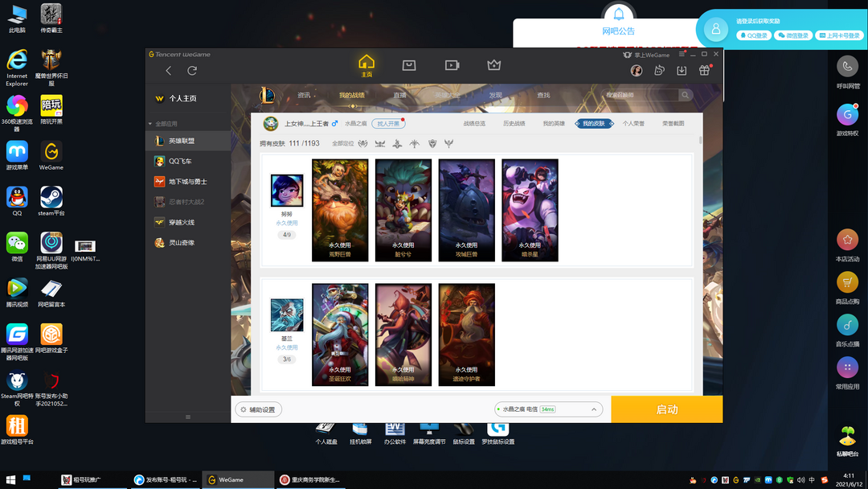The image size is (868, 489).
Task: Open the WeGame hamburger menu
Action: tap(682, 54)
